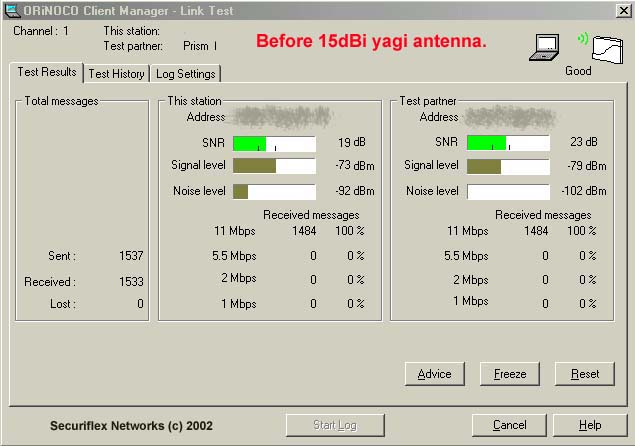Click the Freeze button

pos(509,374)
